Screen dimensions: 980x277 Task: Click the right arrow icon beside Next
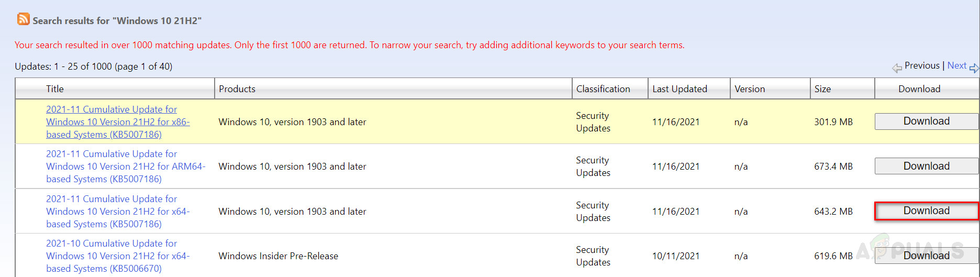(974, 68)
